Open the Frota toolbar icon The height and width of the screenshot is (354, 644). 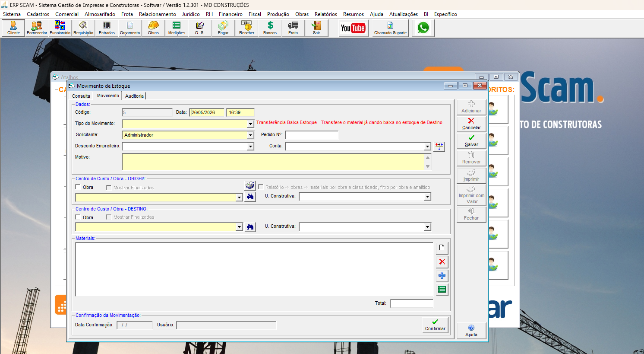(293, 28)
